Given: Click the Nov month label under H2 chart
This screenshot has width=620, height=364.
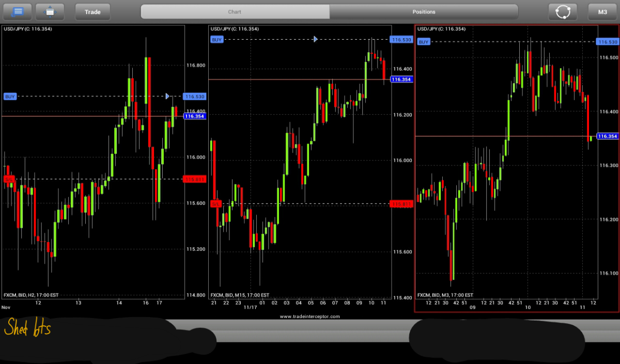Looking at the screenshot, I should point(6,308).
